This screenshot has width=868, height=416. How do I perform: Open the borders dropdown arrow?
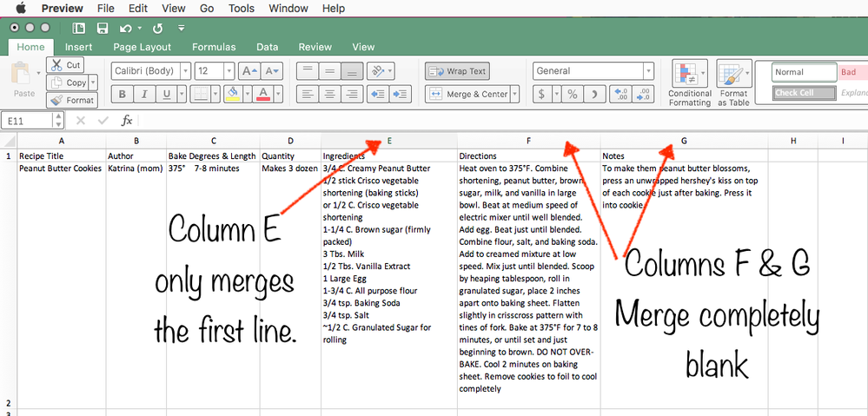pyautogui.click(x=215, y=94)
